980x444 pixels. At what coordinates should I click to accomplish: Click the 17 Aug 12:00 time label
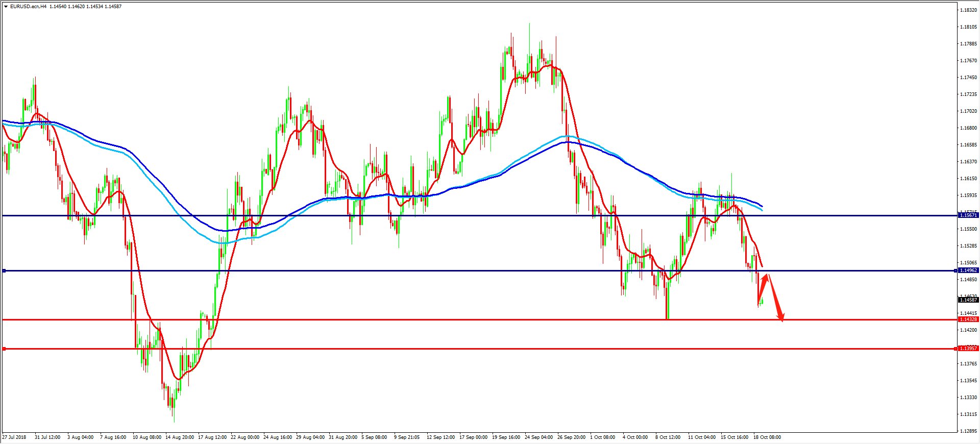coord(212,437)
